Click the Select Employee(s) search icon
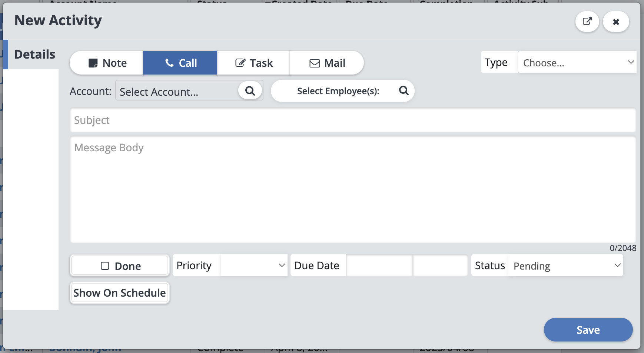The width and height of the screenshot is (644, 353). [404, 90]
